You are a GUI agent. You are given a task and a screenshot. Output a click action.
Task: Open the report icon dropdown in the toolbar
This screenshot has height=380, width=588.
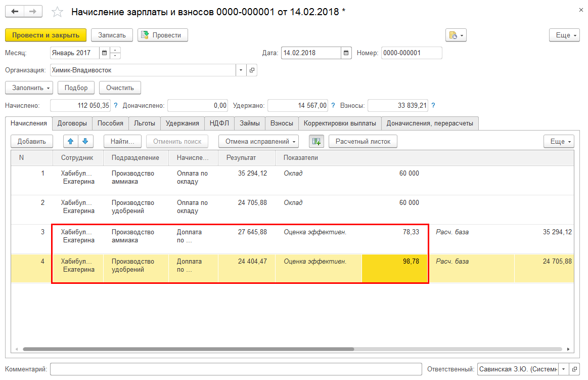click(x=456, y=35)
